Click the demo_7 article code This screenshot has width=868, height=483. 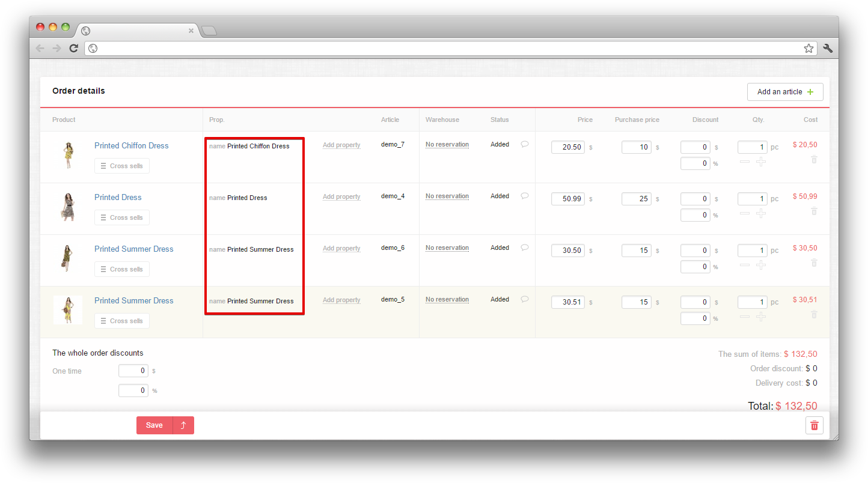click(x=393, y=144)
